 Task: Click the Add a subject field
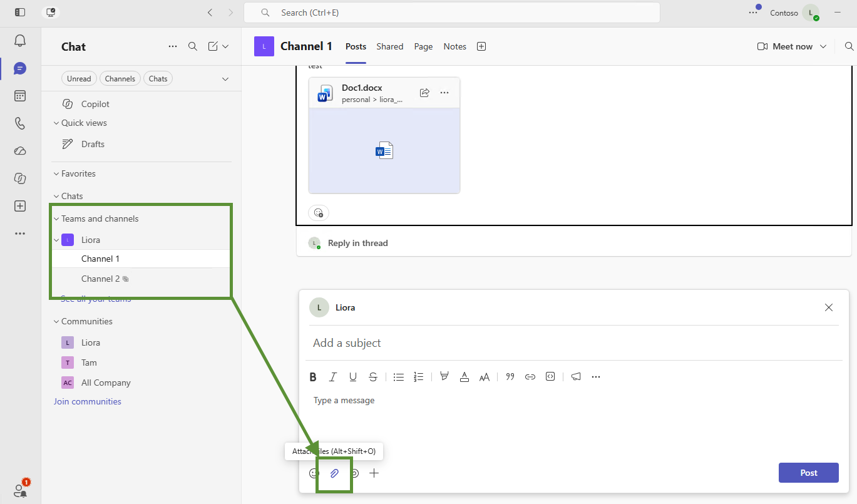pos(574,343)
